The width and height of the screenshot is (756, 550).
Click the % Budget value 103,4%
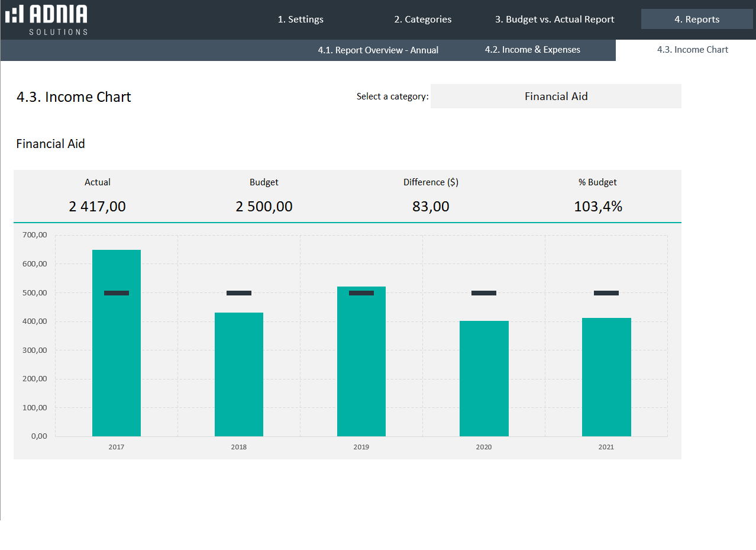[x=597, y=207]
